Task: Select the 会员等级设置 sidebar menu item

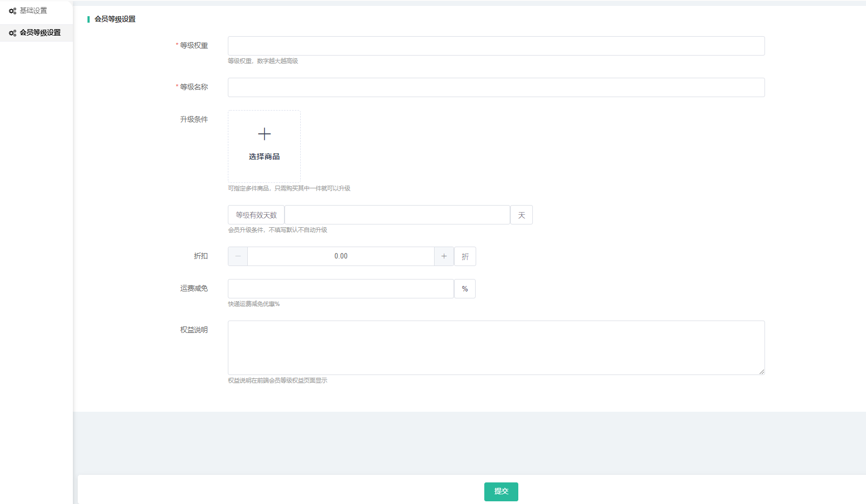Action: [40, 33]
